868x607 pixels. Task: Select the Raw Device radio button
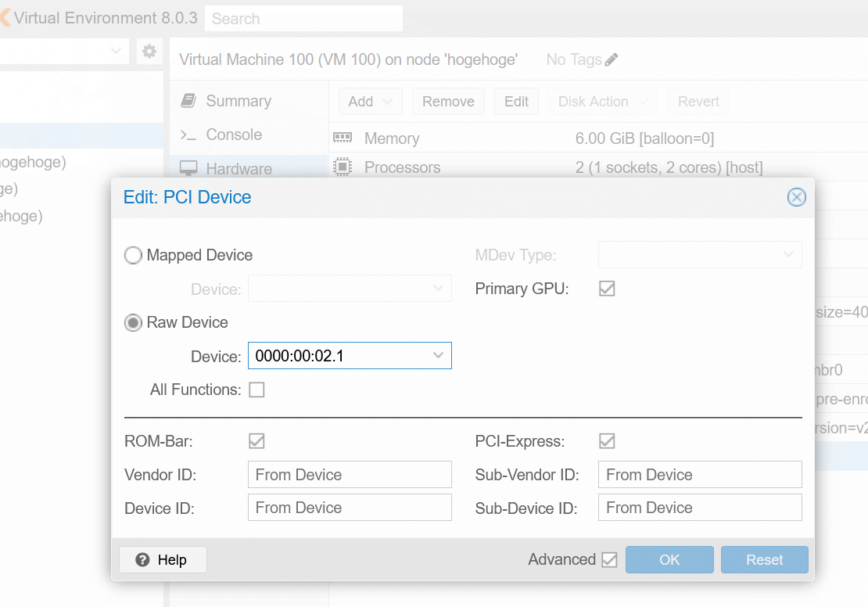tap(134, 322)
